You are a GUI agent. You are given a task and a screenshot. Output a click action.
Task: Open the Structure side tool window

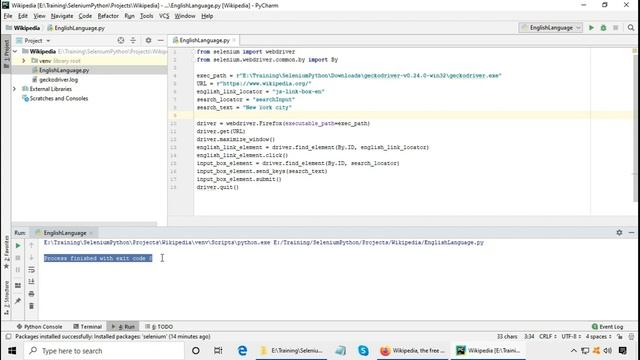[x=6, y=298]
